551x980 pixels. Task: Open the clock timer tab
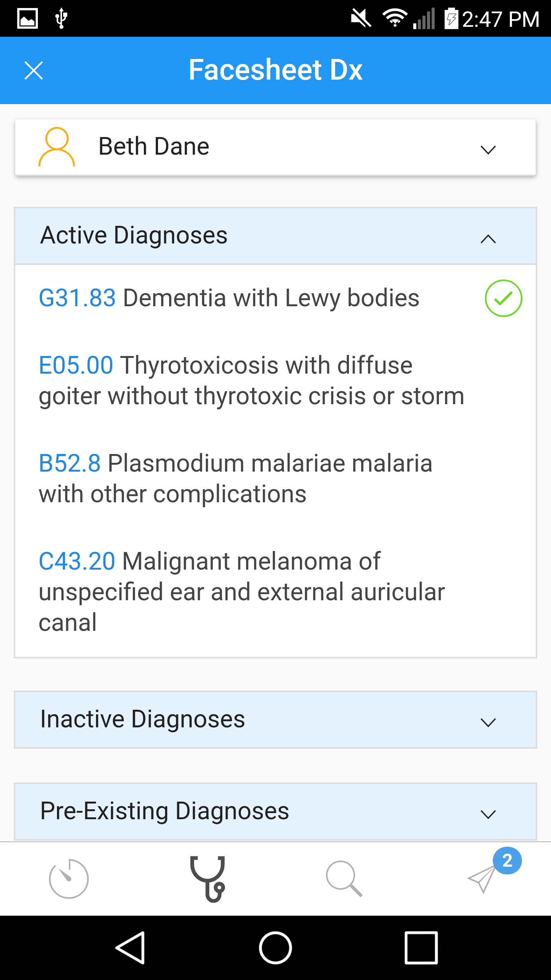pos(69,878)
